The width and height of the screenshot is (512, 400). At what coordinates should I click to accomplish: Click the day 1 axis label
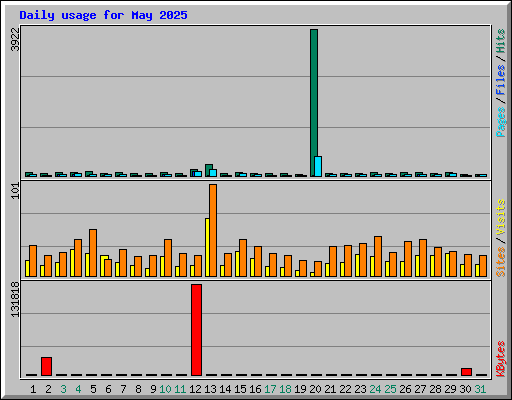coord(33,389)
